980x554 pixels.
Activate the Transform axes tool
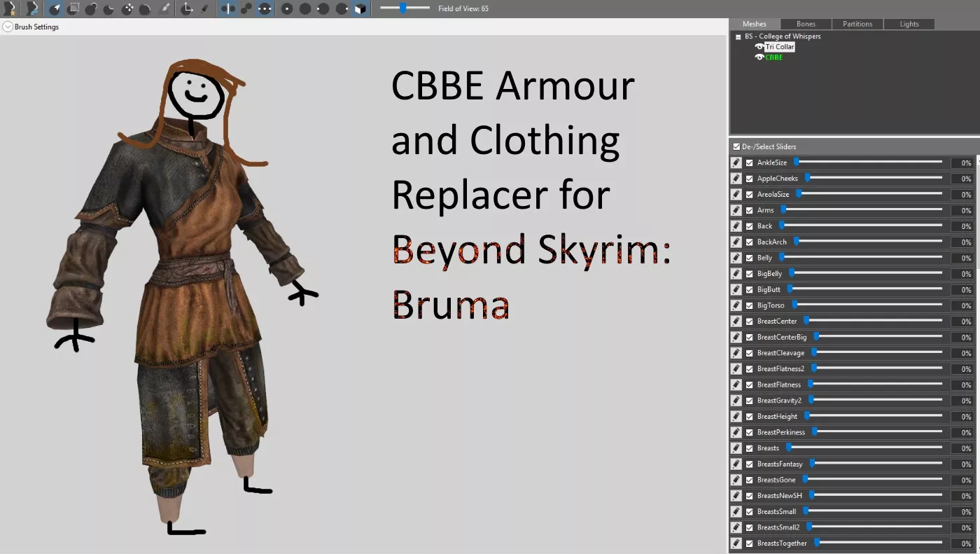click(x=187, y=8)
